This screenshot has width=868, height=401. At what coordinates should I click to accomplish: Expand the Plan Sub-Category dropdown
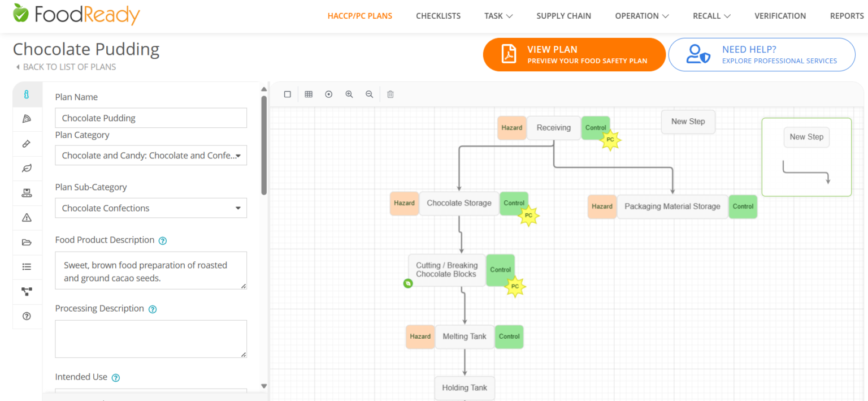point(151,208)
